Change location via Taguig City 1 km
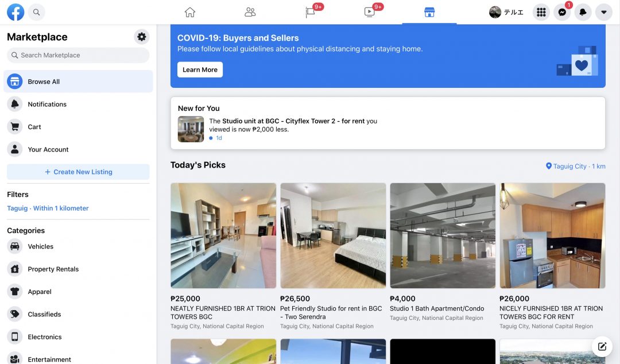 tap(575, 166)
